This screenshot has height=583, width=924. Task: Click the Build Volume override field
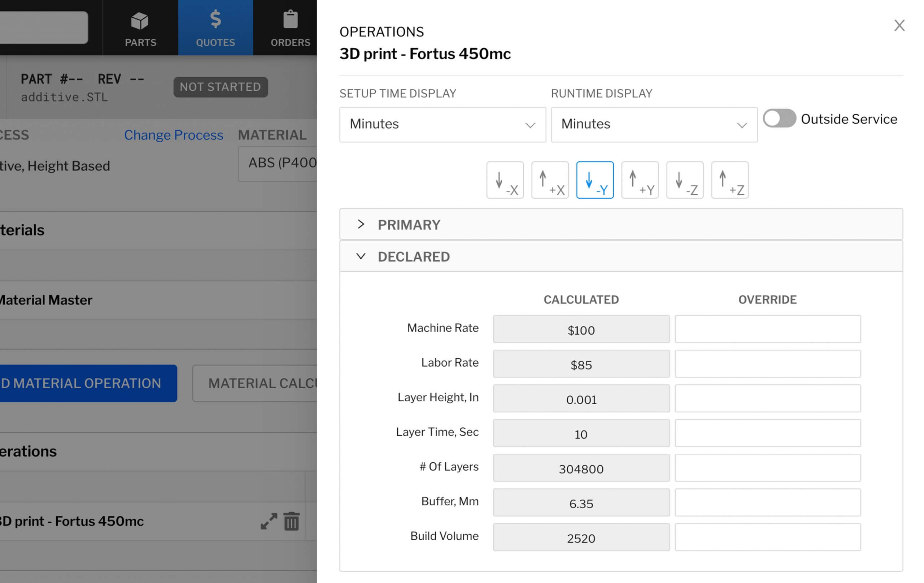(x=767, y=537)
